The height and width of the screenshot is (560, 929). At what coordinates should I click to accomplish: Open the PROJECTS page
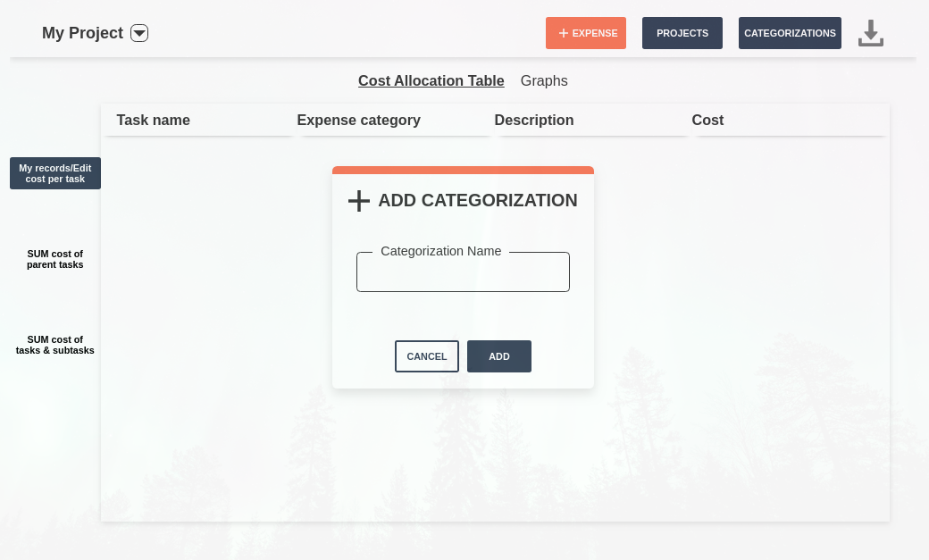682,33
